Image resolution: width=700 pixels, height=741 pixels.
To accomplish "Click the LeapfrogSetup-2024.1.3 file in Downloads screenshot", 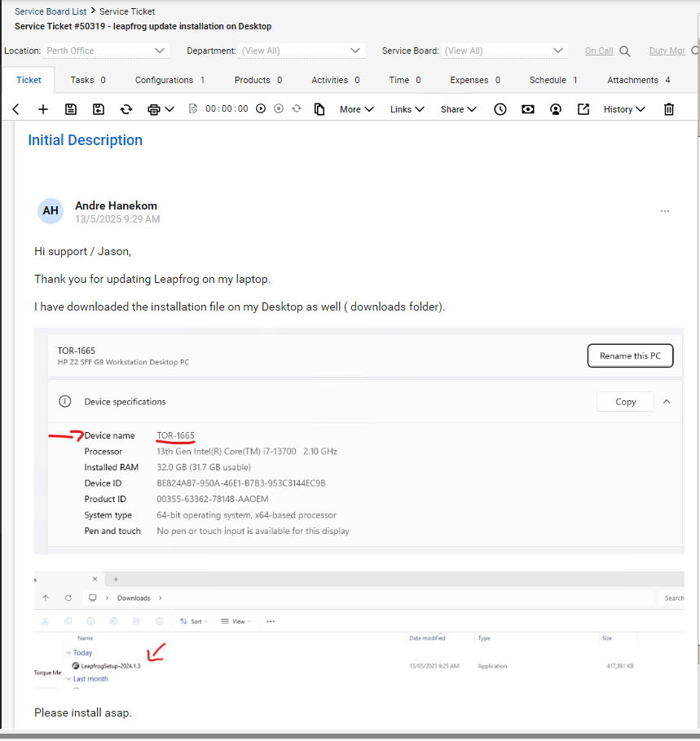I will coord(107,666).
